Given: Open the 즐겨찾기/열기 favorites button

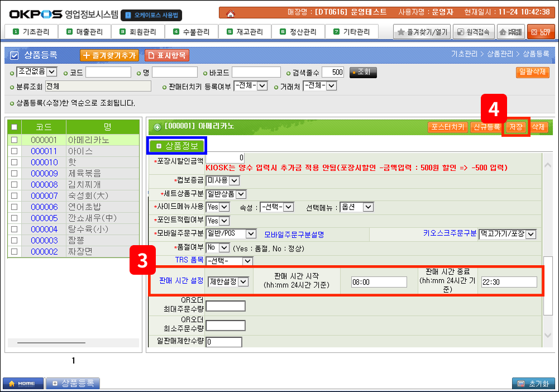Looking at the screenshot, I should (x=422, y=32).
